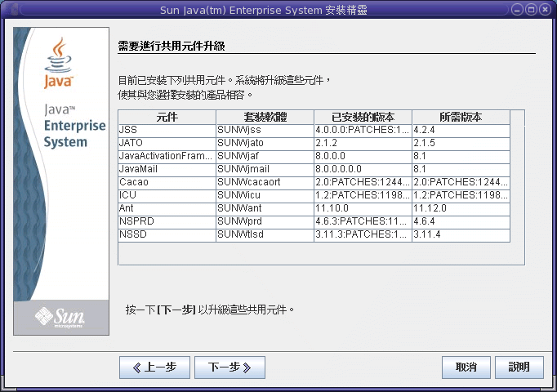This screenshot has height=392, width=557.
Task: Minimize the installer window
Action: point(517,10)
